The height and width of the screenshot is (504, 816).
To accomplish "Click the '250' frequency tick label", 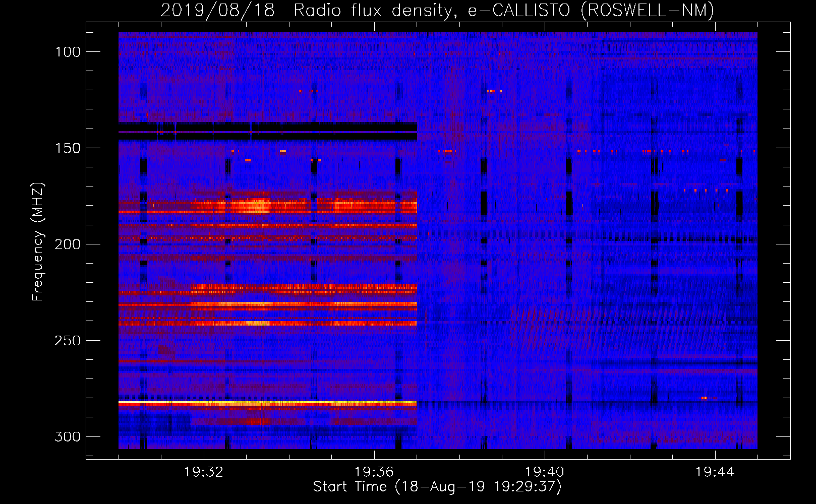I will pyautogui.click(x=68, y=341).
